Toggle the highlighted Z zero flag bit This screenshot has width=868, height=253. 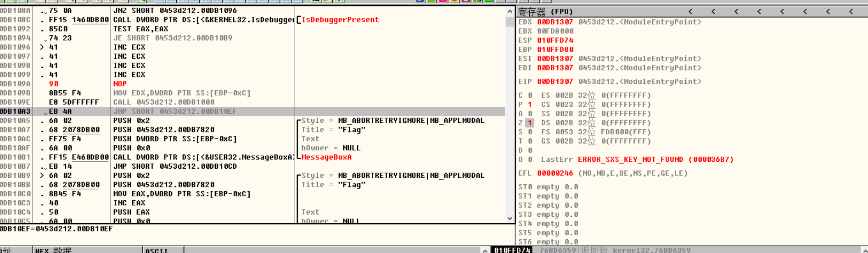(530, 123)
